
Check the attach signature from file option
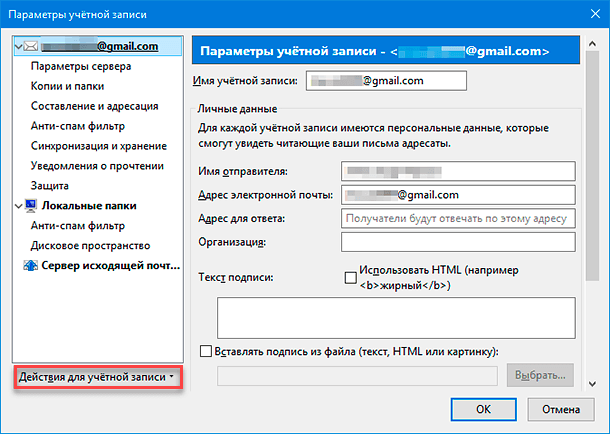[207, 351]
